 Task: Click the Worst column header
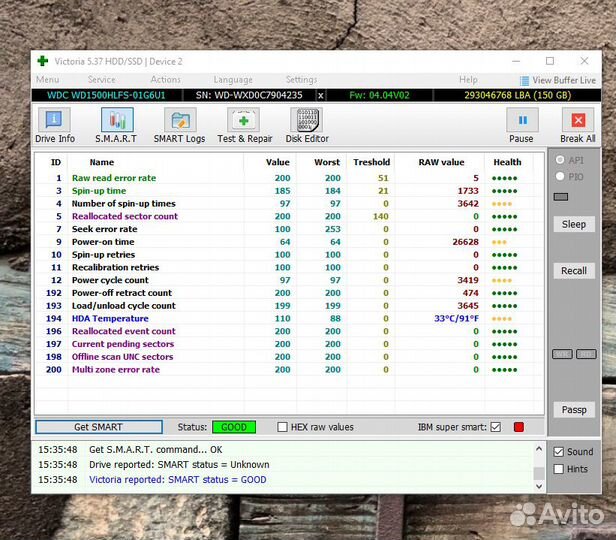pyautogui.click(x=327, y=162)
